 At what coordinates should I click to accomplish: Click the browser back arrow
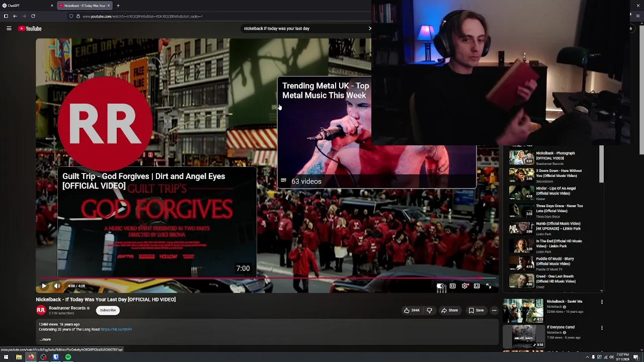[x=15, y=16]
